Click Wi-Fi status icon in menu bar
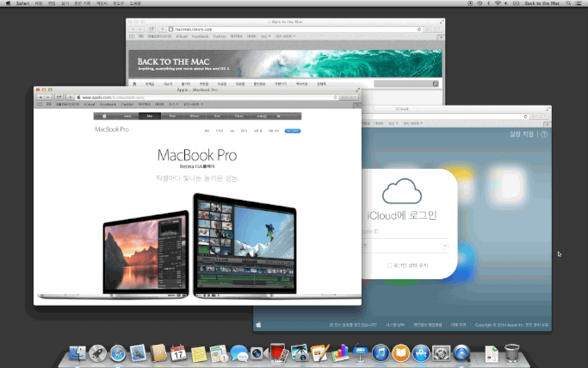588x368 pixels. point(498,3)
